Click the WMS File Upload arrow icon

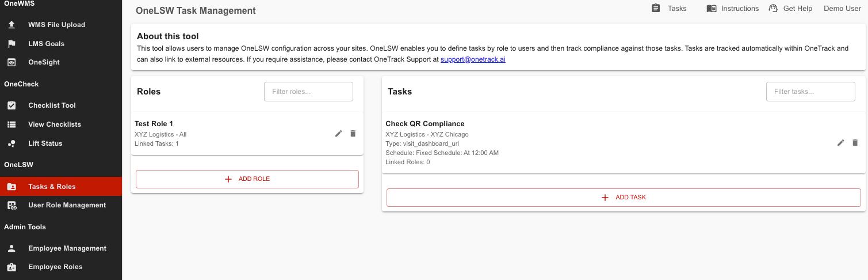click(12, 25)
